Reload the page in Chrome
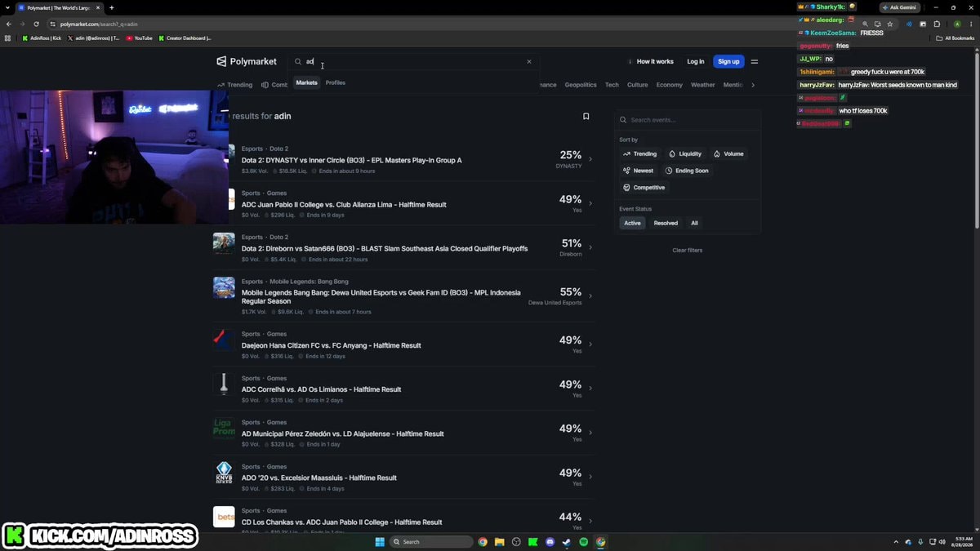Viewport: 980px width, 551px height. (36, 24)
